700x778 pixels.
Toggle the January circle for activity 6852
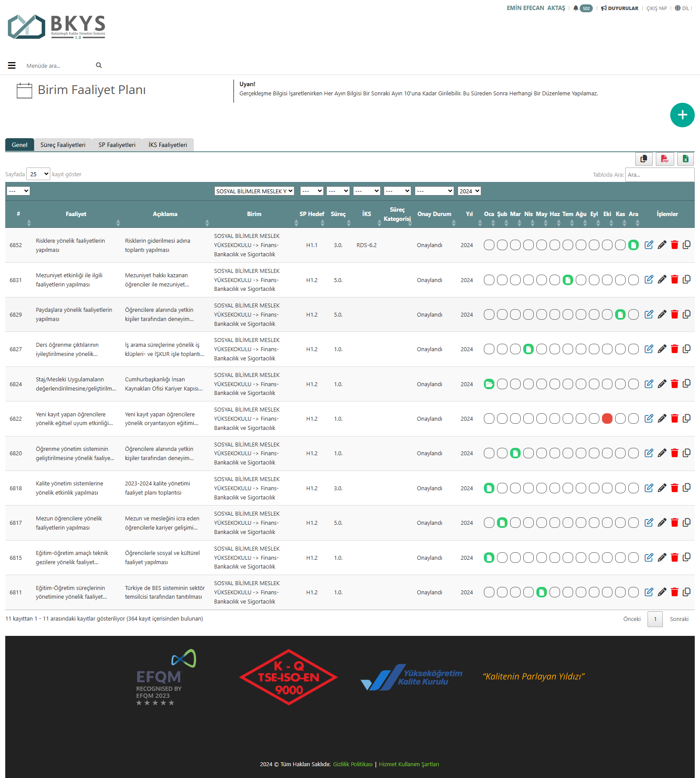coord(489,245)
